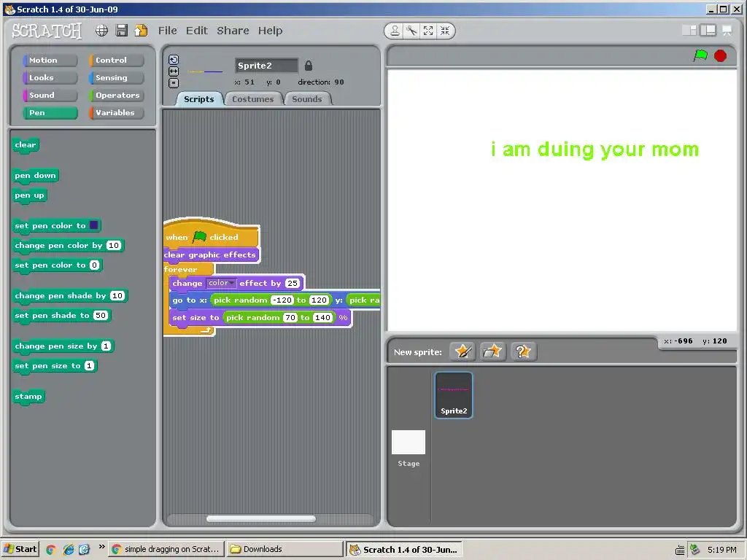Paint a new sprite
Viewport: 747px width, 560px height.
point(462,352)
